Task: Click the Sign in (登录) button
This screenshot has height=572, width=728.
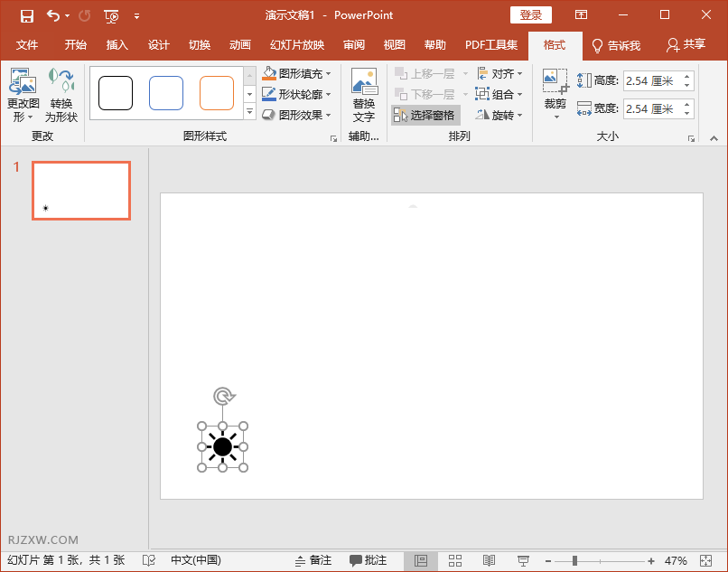Action: [531, 15]
